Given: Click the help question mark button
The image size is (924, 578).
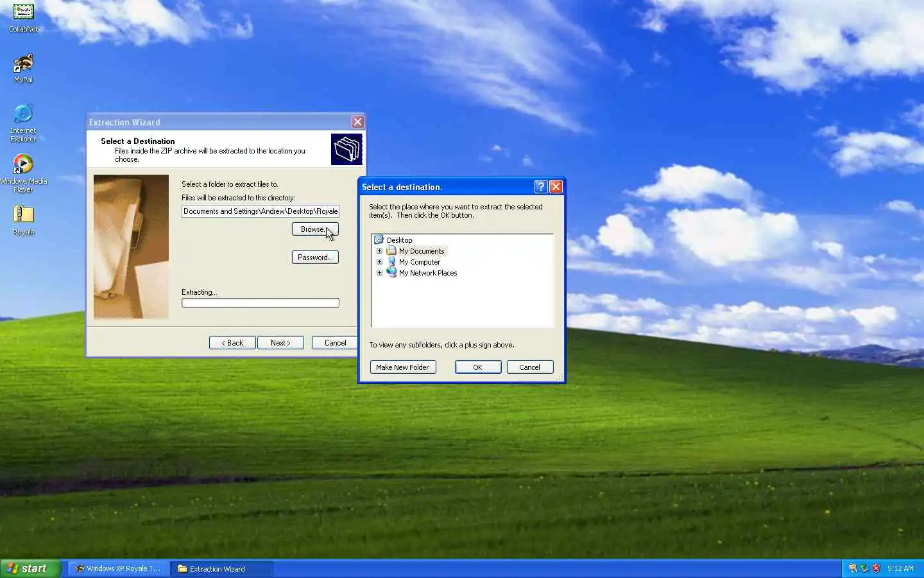Looking at the screenshot, I should (x=541, y=186).
